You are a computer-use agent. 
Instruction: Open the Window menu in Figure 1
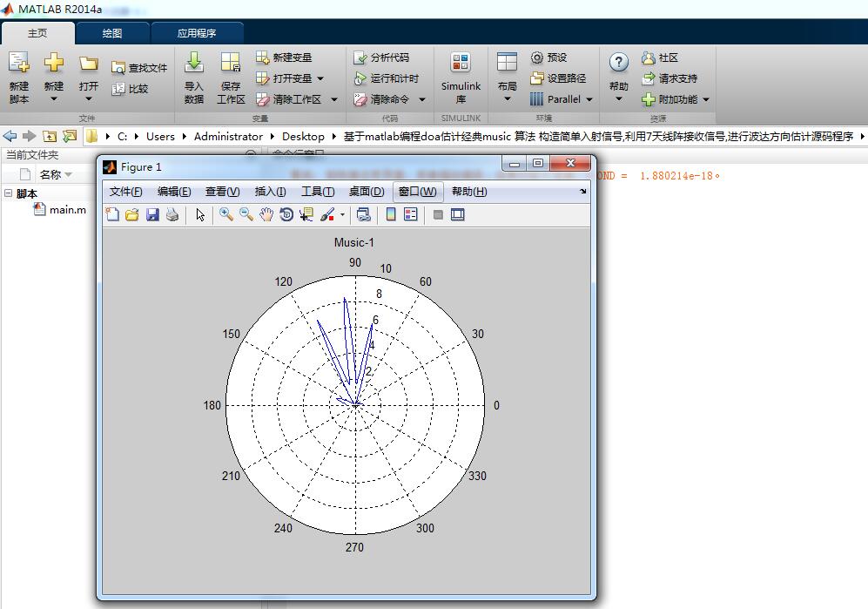pos(417,192)
